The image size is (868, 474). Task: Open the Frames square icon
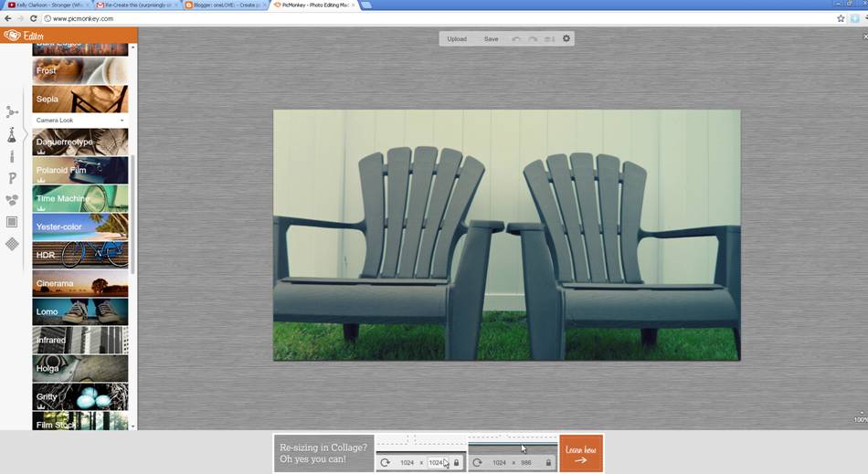12,222
